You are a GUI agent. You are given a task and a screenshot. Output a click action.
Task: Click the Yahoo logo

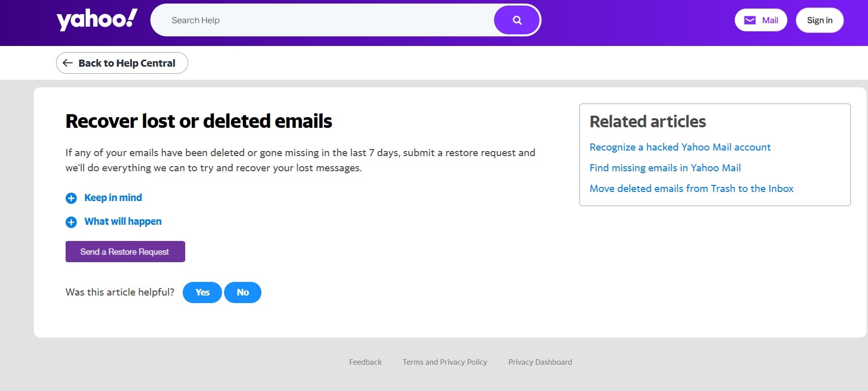97,20
